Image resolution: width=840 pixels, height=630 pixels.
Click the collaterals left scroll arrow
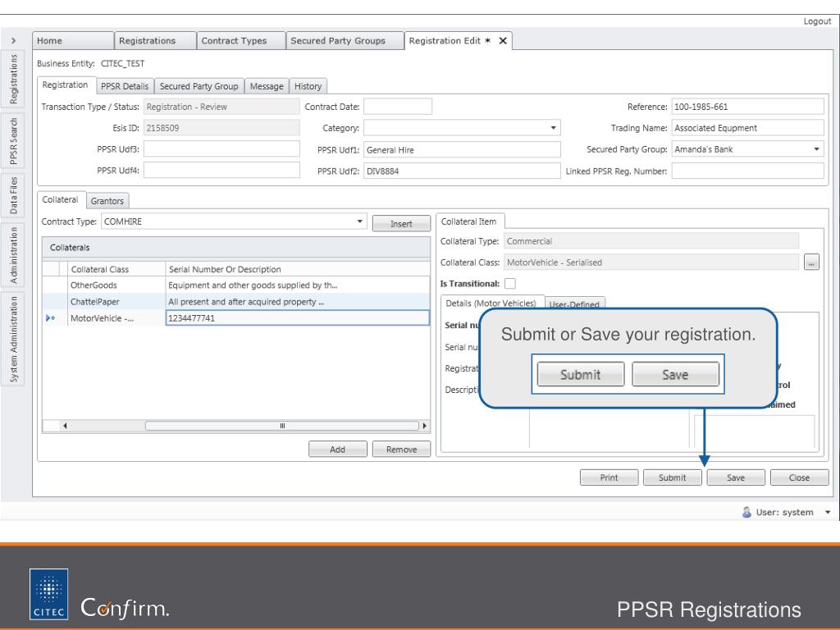(65, 426)
